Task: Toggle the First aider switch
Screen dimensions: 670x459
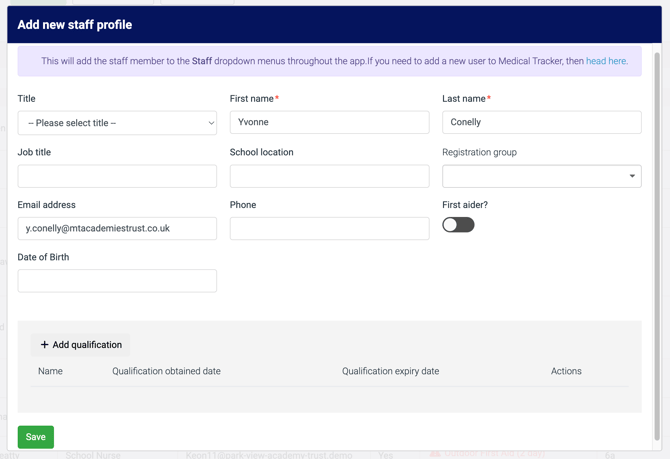Action: [x=458, y=225]
